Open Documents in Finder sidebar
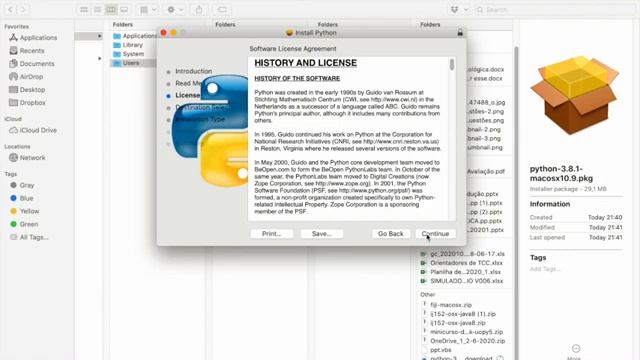The width and height of the screenshot is (640, 360). click(x=37, y=64)
